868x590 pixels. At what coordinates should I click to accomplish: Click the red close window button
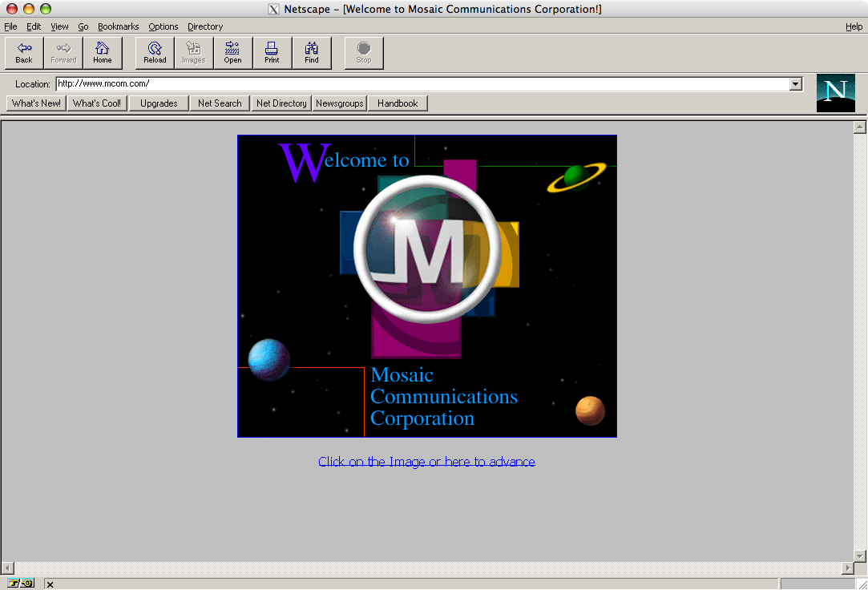12,9
